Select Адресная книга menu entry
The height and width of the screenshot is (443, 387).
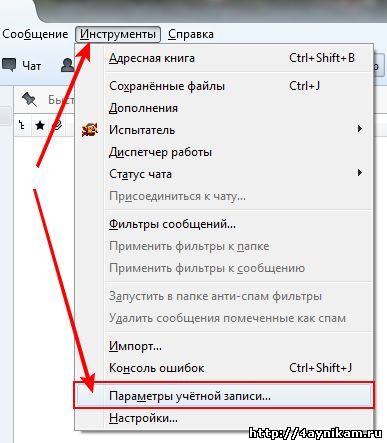[x=223, y=58]
